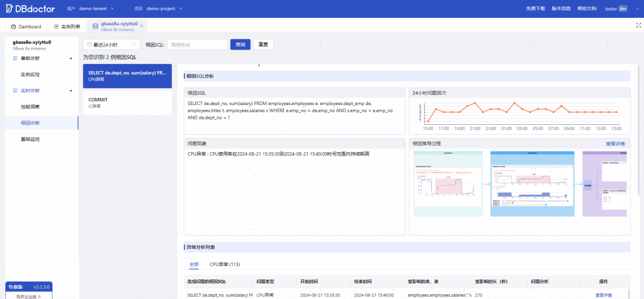Viewport: 644px width, 299px height.
Task: Click the 270 duration cell
Action: [x=478, y=295]
